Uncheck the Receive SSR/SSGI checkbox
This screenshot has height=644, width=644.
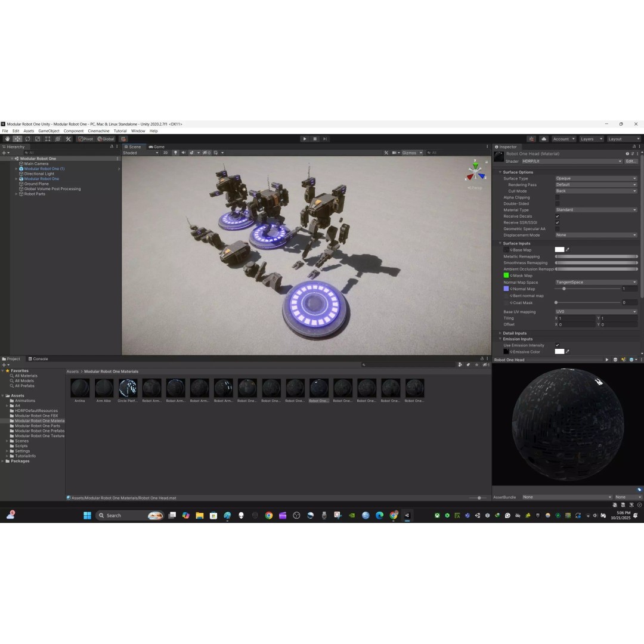pos(558,222)
